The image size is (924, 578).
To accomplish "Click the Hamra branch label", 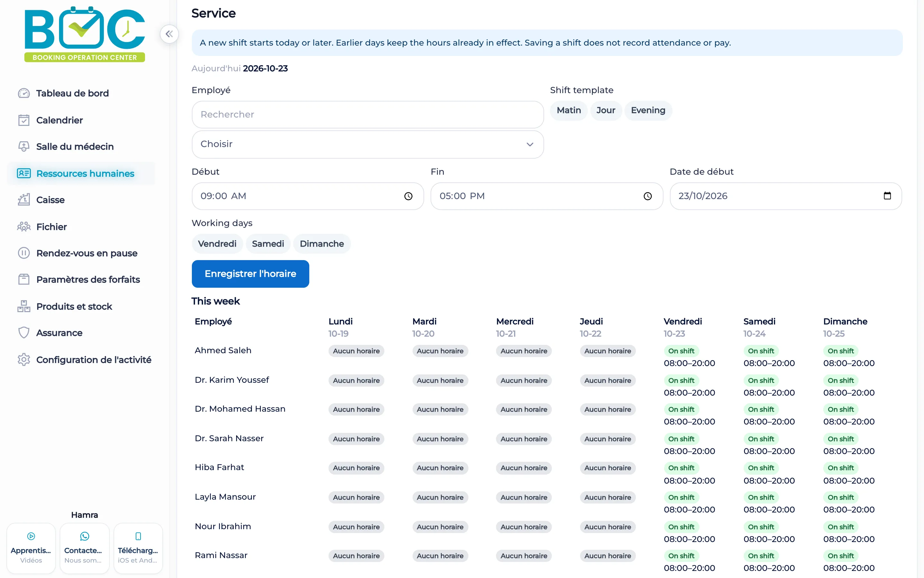I will tap(84, 515).
